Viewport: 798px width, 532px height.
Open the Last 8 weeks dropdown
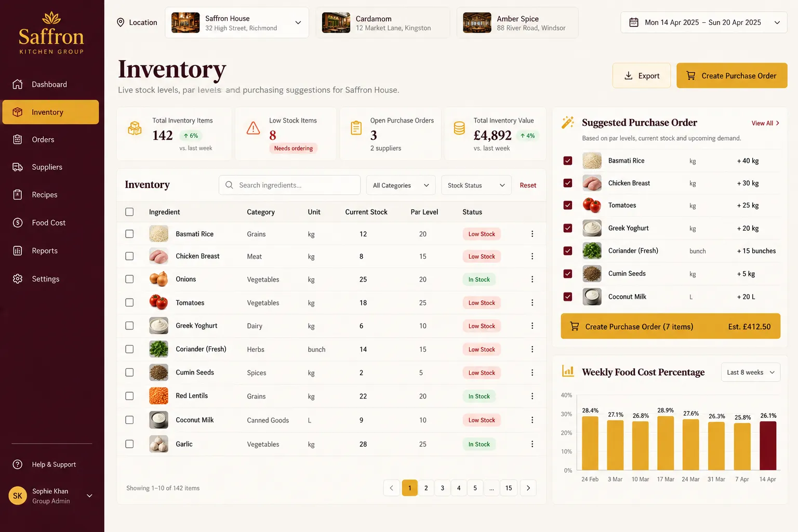(x=751, y=372)
